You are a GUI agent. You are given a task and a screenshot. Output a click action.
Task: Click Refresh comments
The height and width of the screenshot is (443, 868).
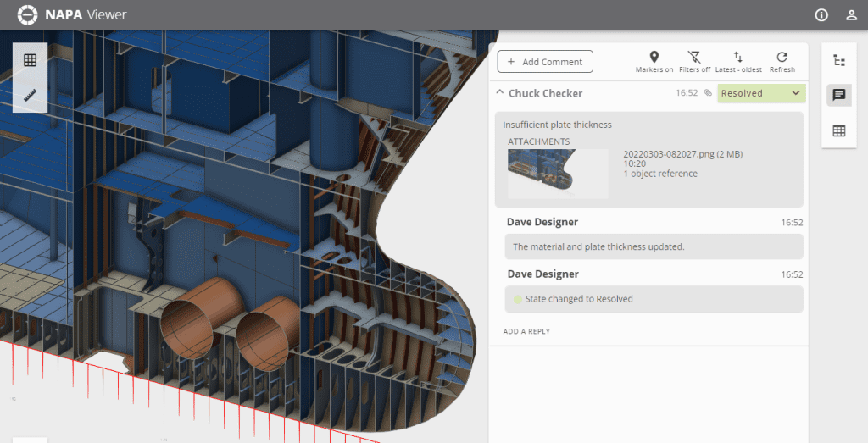[782, 61]
